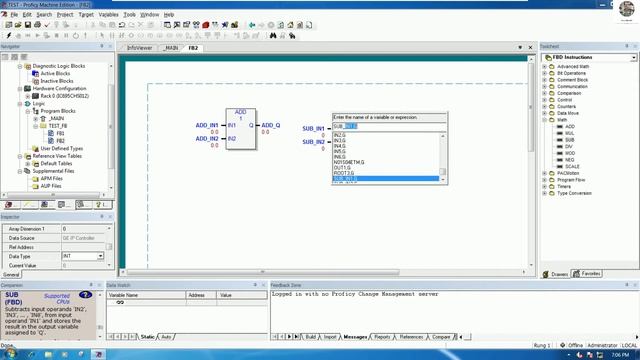Click the Proficy app icon in taskbar

point(98,354)
